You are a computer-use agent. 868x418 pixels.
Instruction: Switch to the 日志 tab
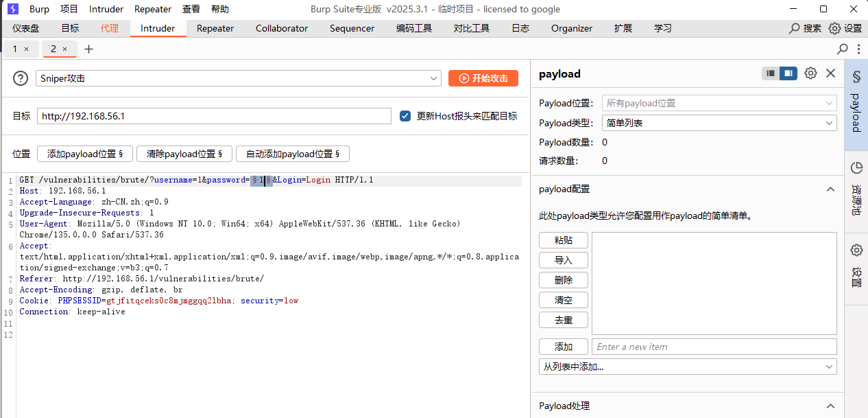coord(520,28)
